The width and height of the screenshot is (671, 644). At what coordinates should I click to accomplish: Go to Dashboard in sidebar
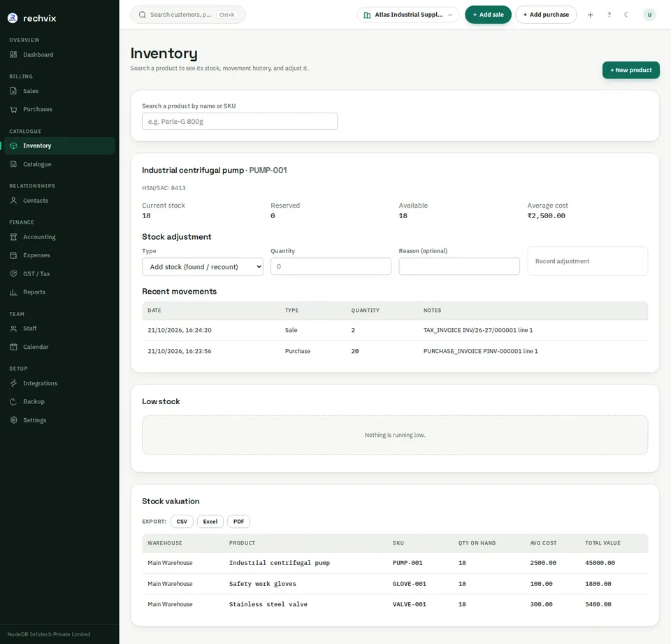coord(59,55)
